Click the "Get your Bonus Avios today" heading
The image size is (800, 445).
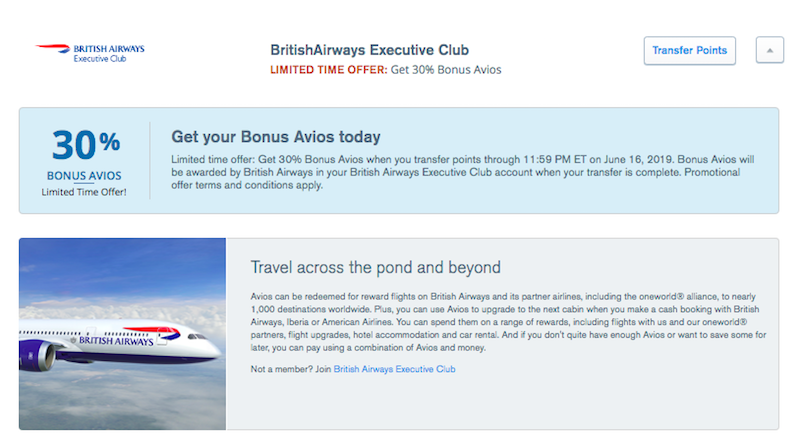click(x=276, y=136)
